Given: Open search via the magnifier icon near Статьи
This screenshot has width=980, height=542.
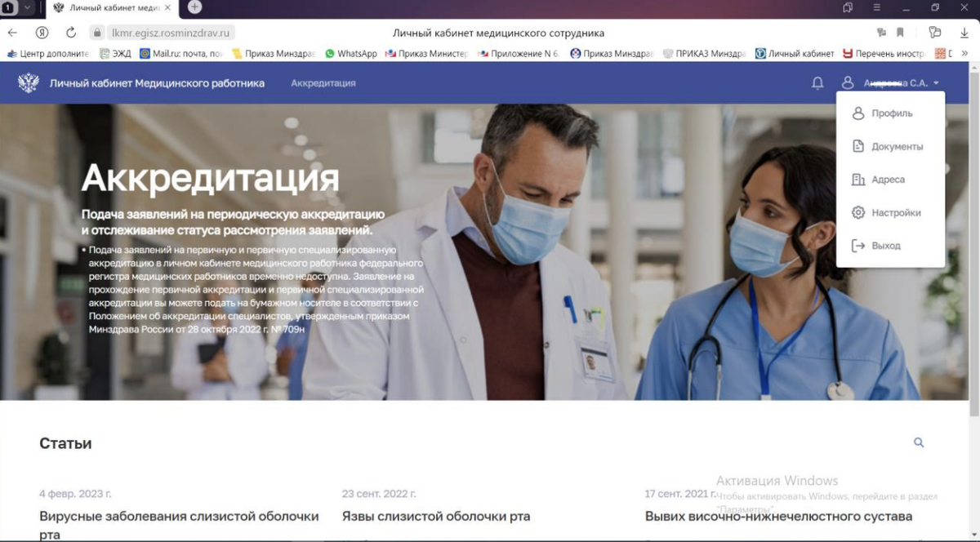Looking at the screenshot, I should coord(918,442).
